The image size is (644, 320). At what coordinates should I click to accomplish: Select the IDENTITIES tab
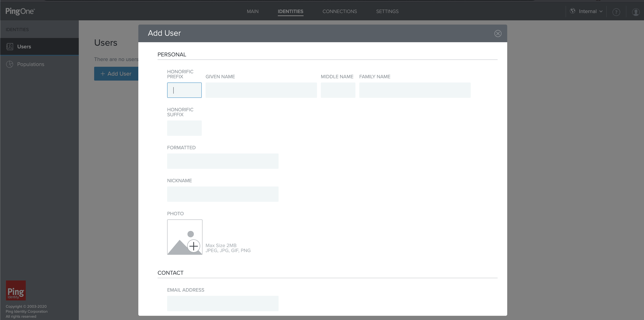(290, 12)
